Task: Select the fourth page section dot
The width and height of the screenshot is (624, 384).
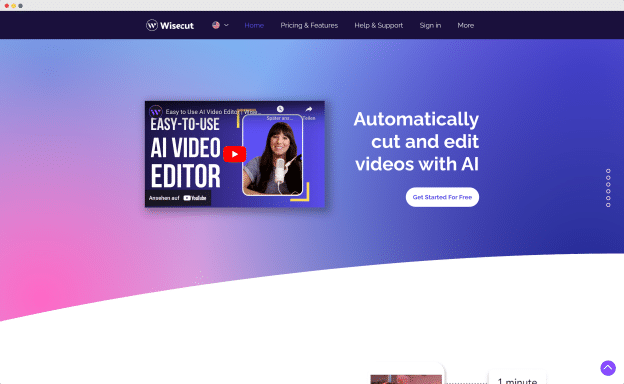Action: (608, 191)
